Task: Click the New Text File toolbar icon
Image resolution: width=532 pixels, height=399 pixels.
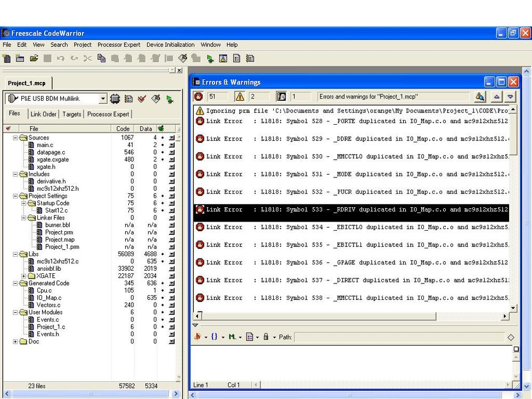Action: point(6,59)
